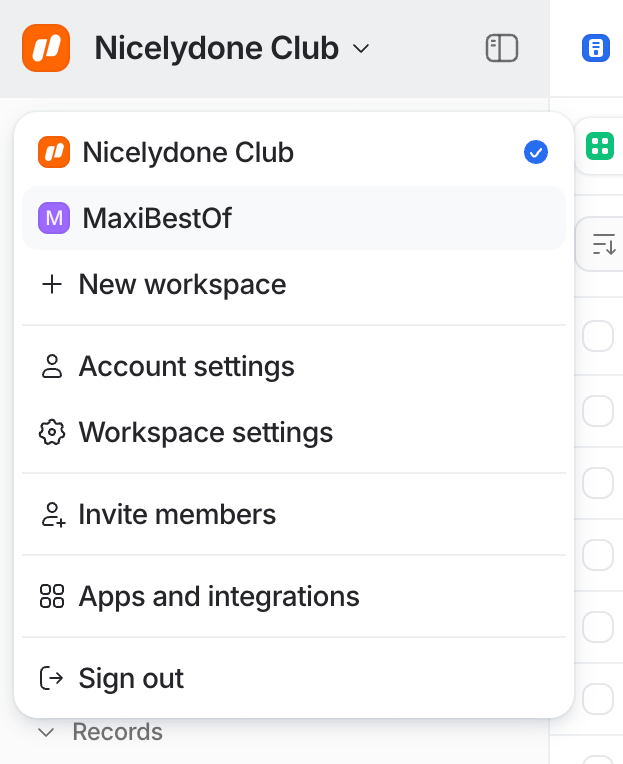Toggle the sidebar panel icon
623x764 pixels.
501,48
